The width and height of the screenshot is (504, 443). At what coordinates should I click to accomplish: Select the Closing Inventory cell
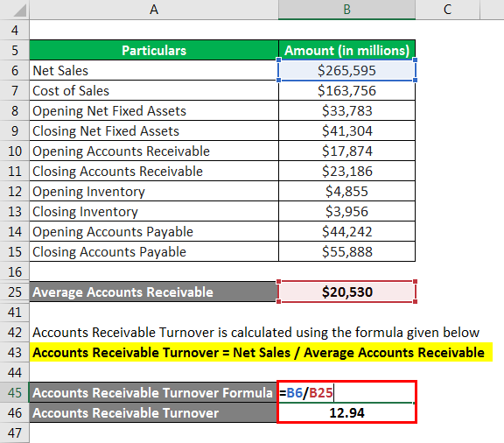(x=154, y=211)
